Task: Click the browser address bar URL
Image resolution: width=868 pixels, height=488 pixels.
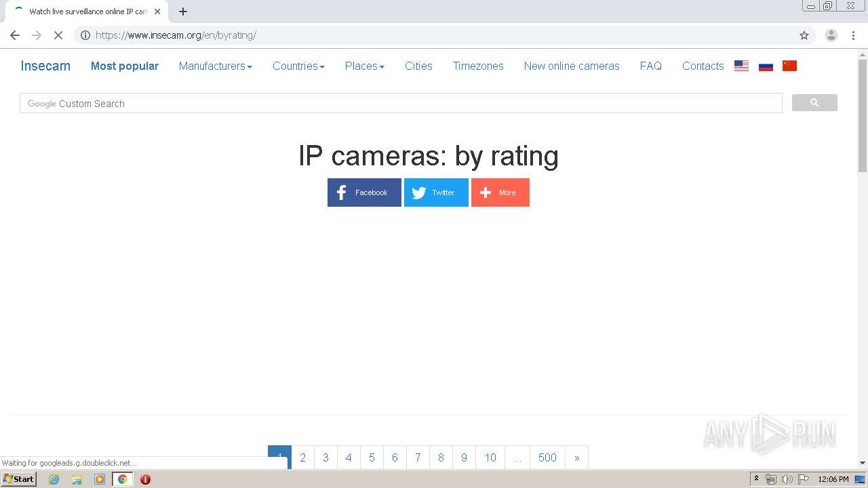Action: 176,35
